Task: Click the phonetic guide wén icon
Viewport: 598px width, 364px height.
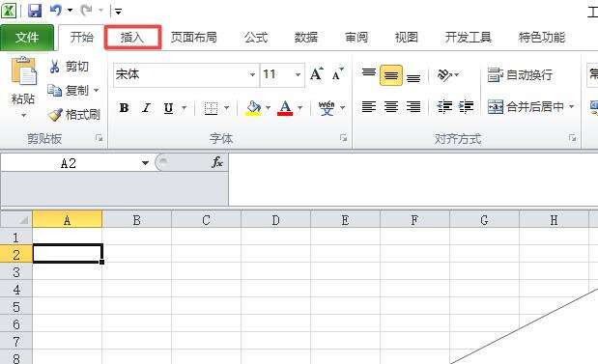Action: click(x=327, y=108)
